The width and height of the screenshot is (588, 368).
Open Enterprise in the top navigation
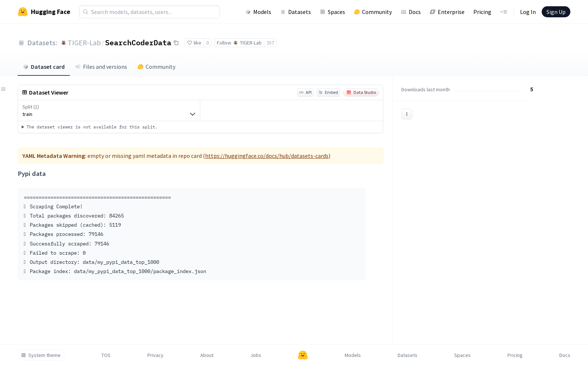(447, 12)
